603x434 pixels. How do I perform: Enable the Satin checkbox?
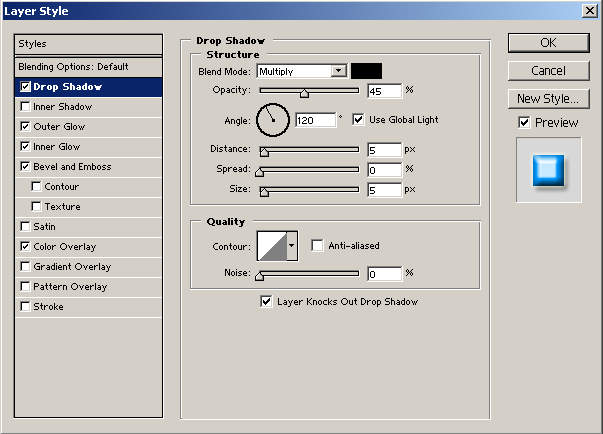pyautogui.click(x=25, y=226)
